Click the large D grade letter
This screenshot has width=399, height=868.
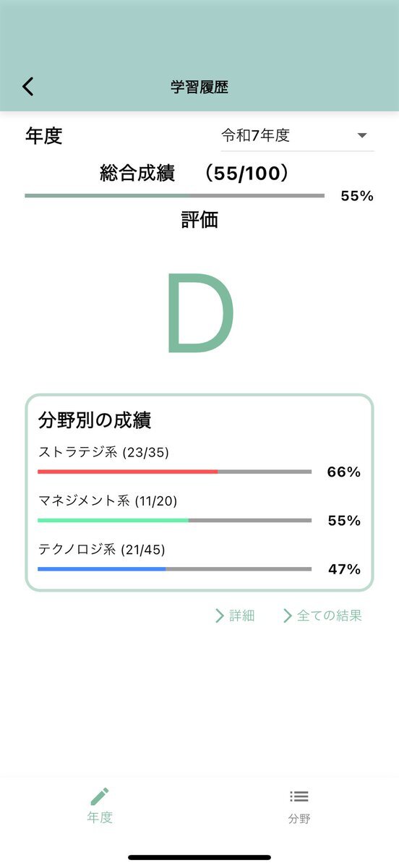pyautogui.click(x=199, y=314)
